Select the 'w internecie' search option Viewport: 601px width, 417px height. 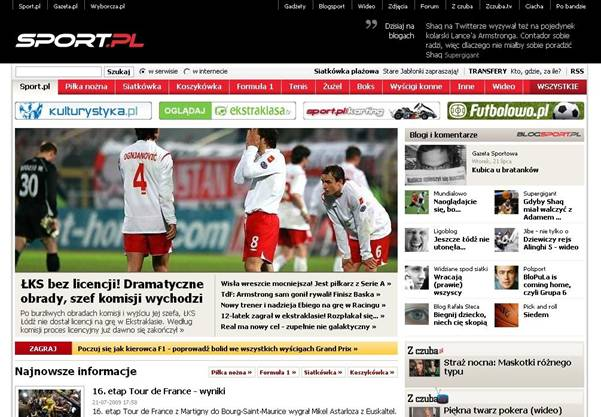pos(187,71)
